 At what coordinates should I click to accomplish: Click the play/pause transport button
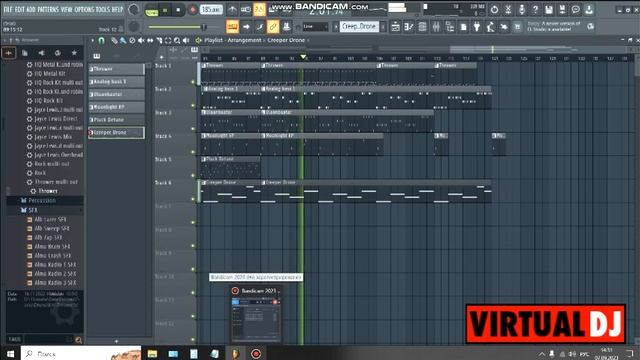pyautogui.click(x=165, y=10)
